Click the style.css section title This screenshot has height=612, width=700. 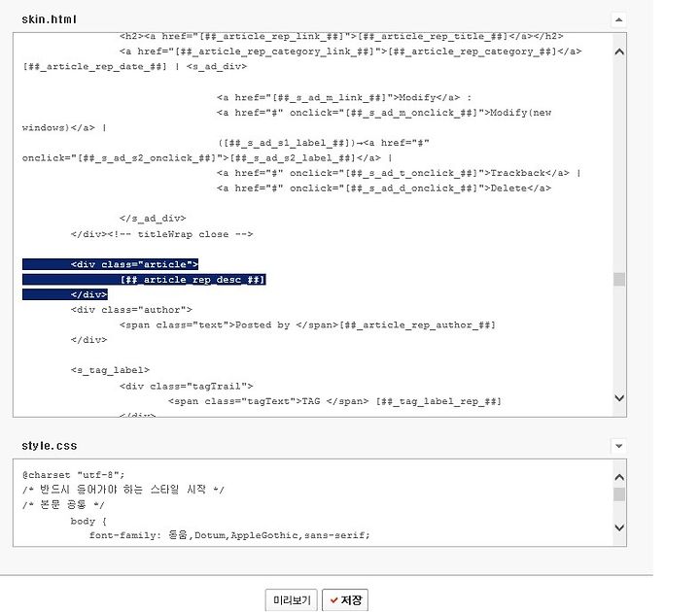coord(50,446)
